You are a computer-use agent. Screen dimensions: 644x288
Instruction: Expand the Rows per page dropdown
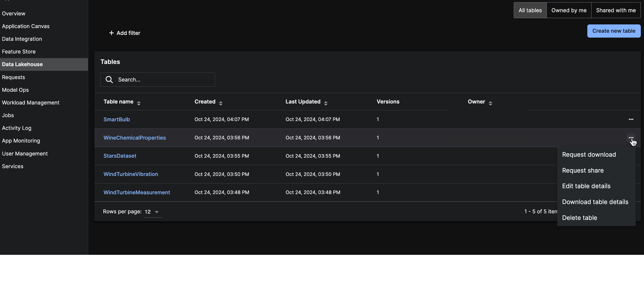tap(153, 212)
